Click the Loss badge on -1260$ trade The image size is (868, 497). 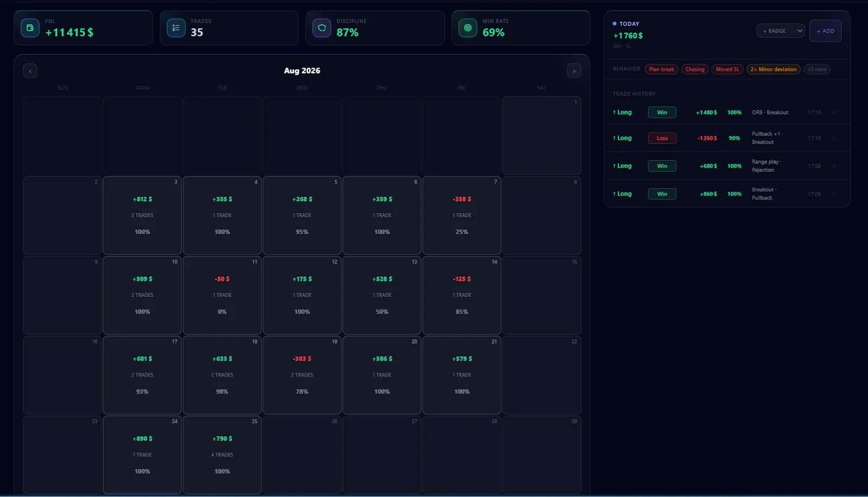662,138
